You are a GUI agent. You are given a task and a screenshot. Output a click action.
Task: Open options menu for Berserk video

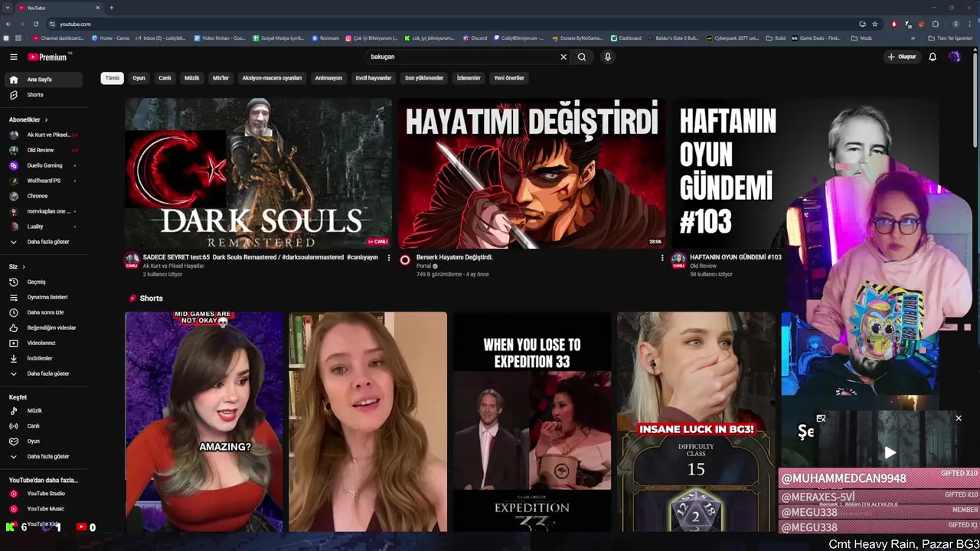tap(662, 258)
